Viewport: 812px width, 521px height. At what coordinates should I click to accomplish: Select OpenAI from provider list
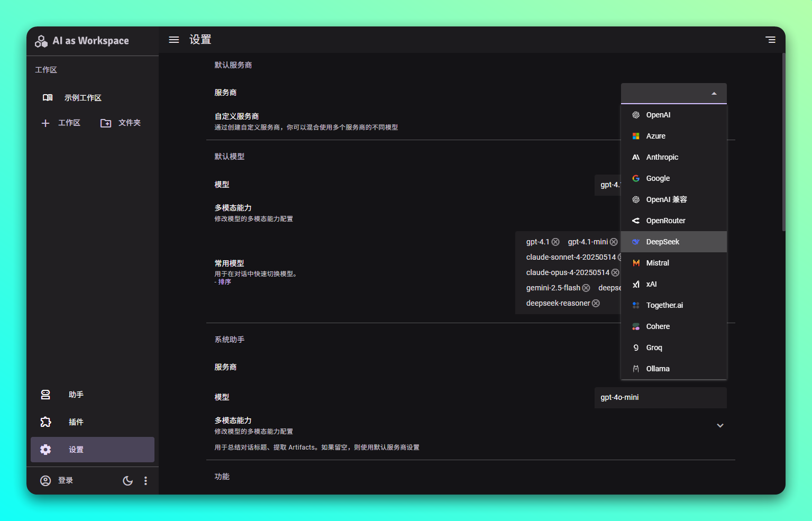(x=674, y=115)
